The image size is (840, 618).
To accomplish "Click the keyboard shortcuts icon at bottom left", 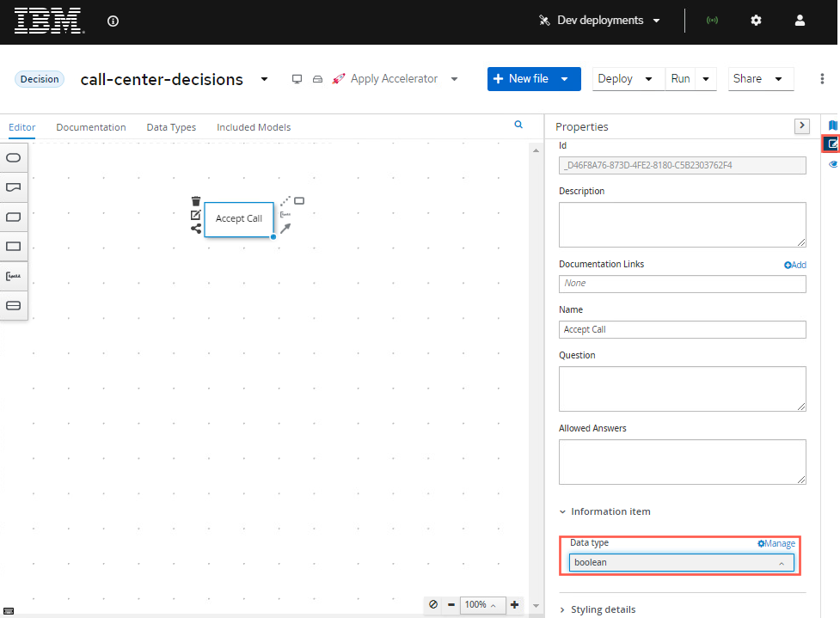I will tap(9, 611).
